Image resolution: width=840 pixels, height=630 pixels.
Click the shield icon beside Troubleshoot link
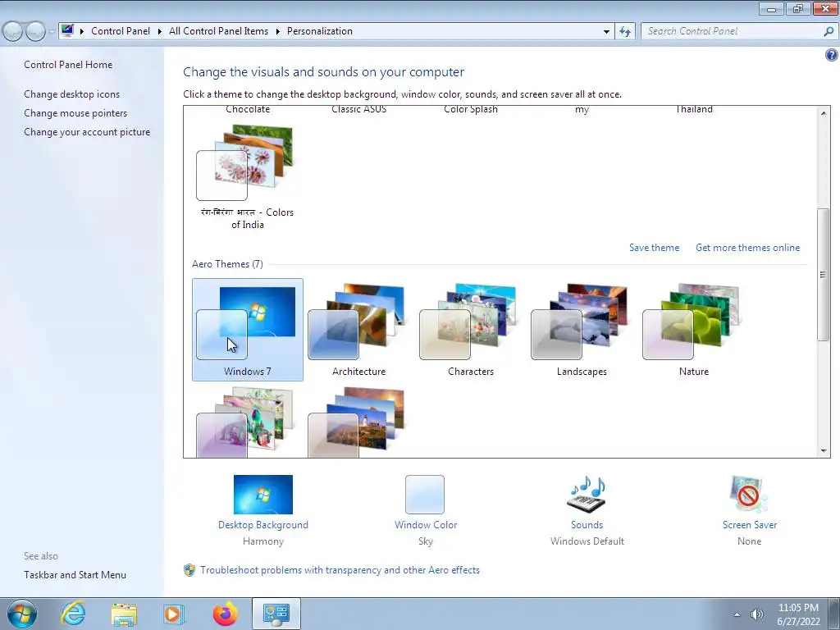189,570
